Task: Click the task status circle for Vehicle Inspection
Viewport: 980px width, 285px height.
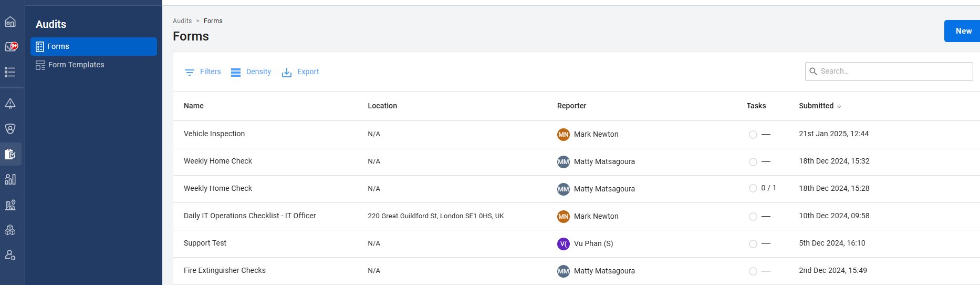Action: pos(753,135)
